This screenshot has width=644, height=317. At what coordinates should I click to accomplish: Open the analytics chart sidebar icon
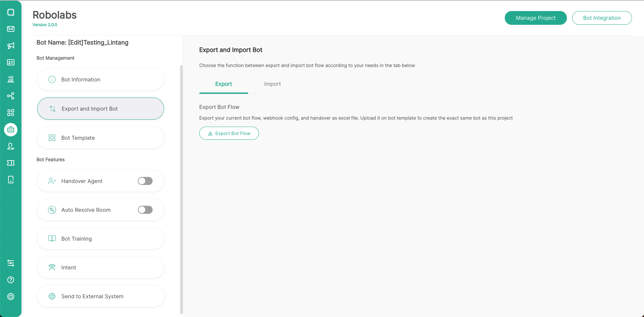(11, 79)
